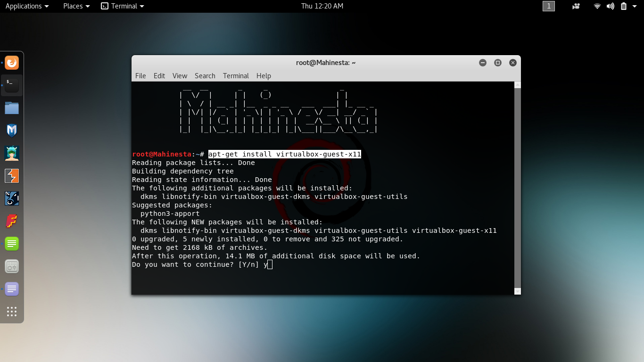Click highlighted apt-get install command text

point(285,154)
